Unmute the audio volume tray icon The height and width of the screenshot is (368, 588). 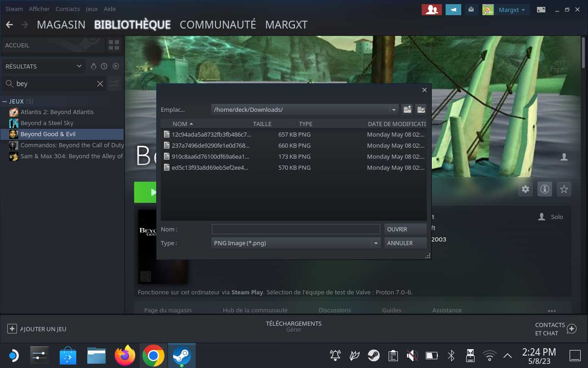(412, 356)
